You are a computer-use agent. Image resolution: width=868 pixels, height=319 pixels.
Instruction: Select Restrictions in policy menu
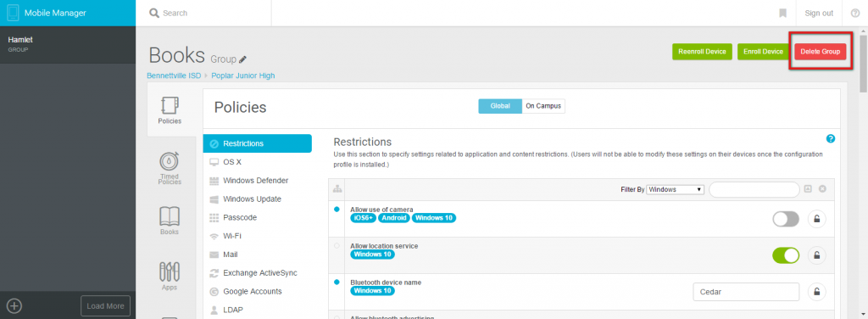click(257, 143)
